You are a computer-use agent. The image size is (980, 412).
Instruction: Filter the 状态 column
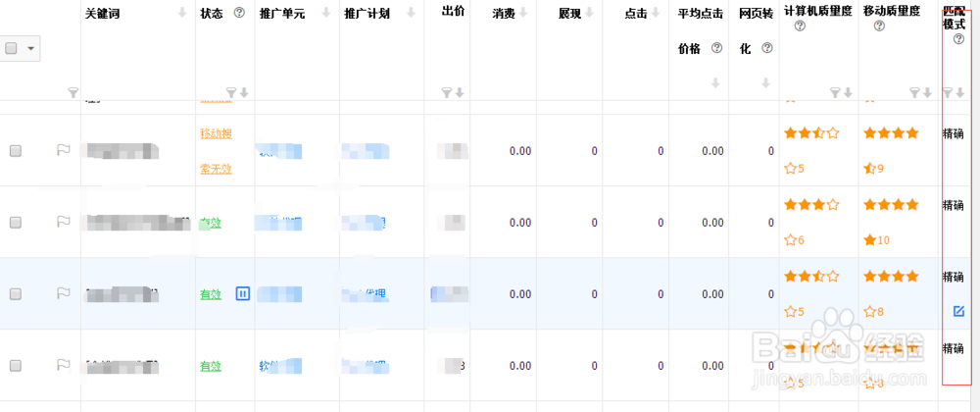click(x=231, y=92)
